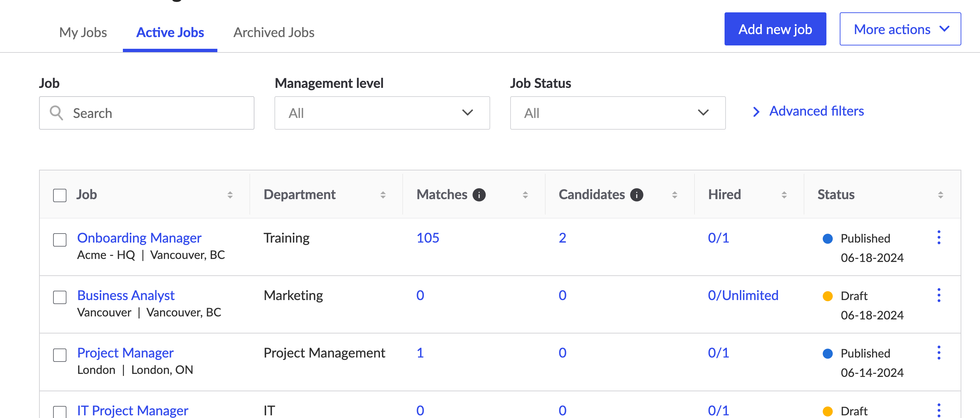Open Onboarding Manager job link

pyautogui.click(x=139, y=238)
